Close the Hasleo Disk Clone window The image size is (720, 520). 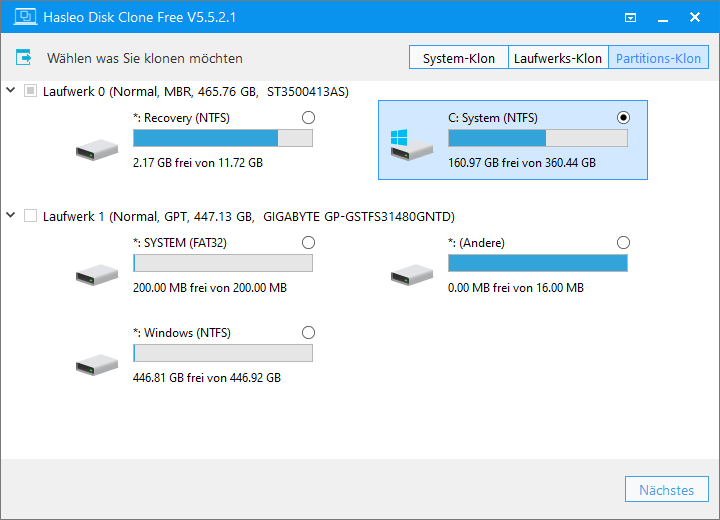click(695, 17)
